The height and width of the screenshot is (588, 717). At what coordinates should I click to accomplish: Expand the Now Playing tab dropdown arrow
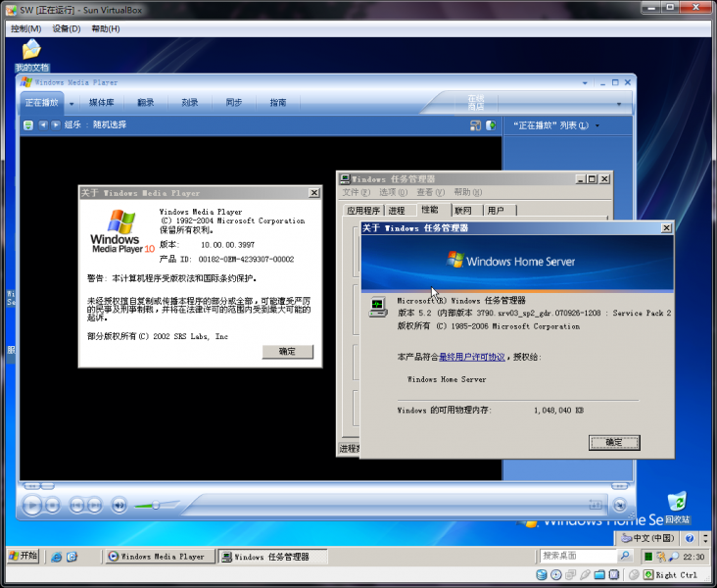pos(72,104)
